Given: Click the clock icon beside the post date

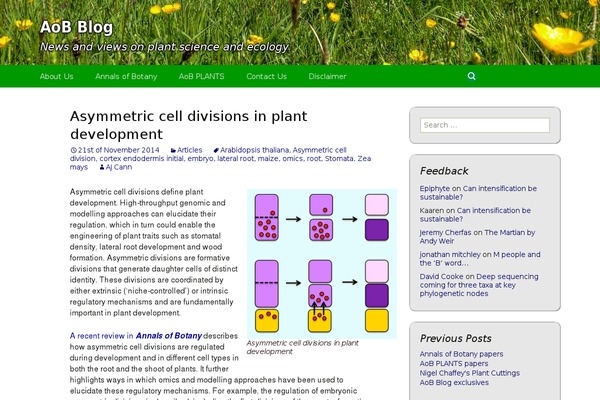Looking at the screenshot, I should (73, 150).
